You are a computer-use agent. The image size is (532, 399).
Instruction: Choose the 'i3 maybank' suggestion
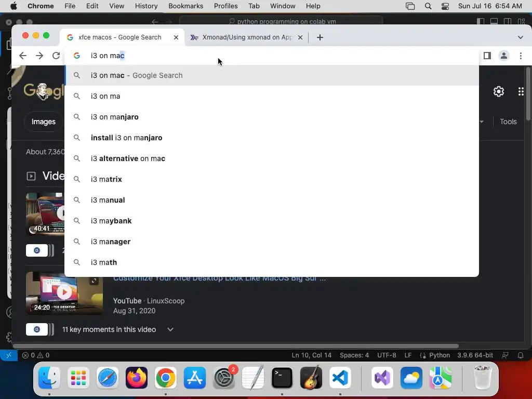click(271, 220)
